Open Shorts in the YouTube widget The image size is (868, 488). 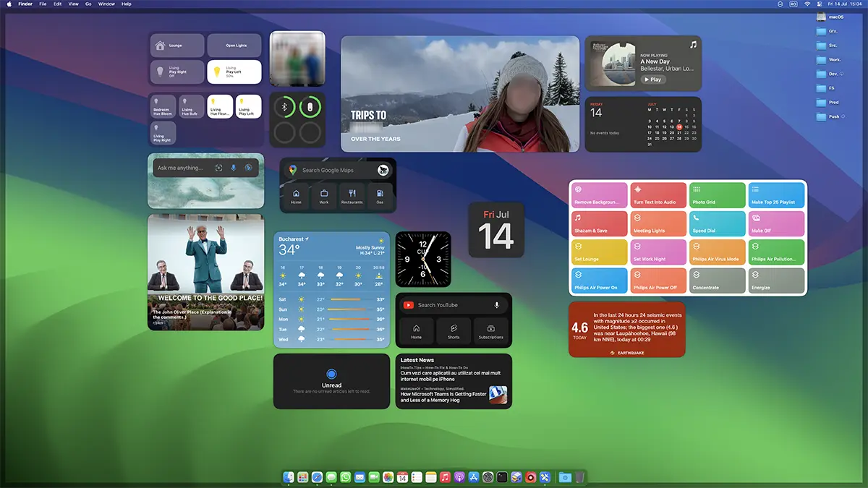click(x=454, y=331)
